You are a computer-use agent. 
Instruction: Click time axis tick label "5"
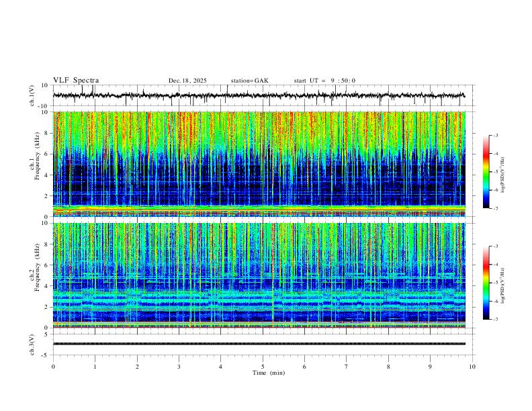point(263,367)
